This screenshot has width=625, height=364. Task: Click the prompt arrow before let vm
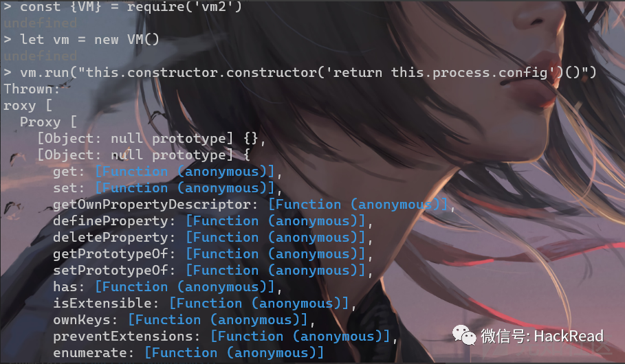coord(7,39)
